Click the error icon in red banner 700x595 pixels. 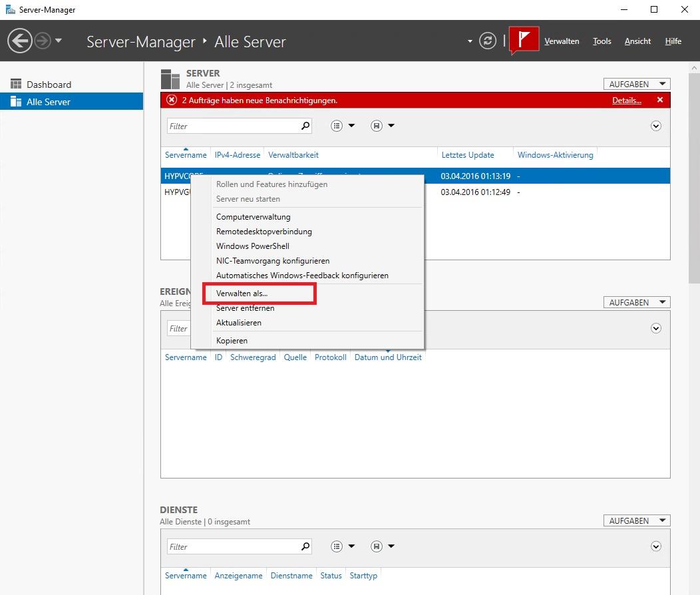[172, 100]
